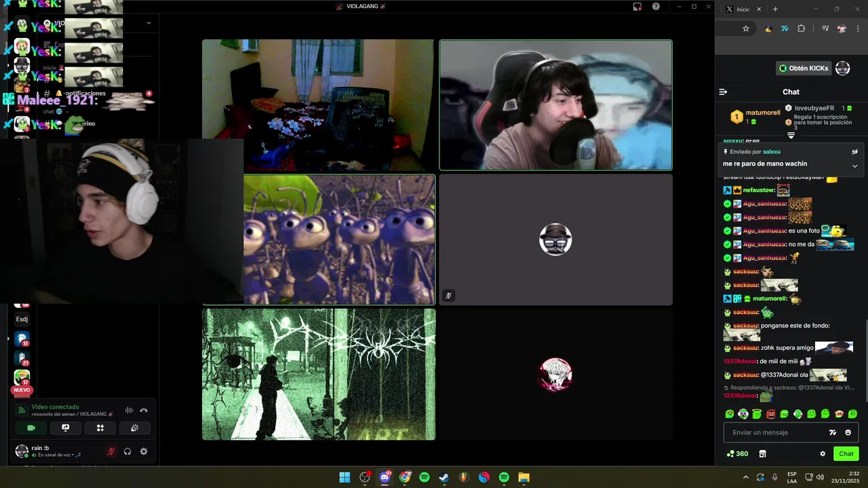The image size is (868, 488).
Task: Expand server header dropdown chevron in Discord
Action: (x=149, y=23)
